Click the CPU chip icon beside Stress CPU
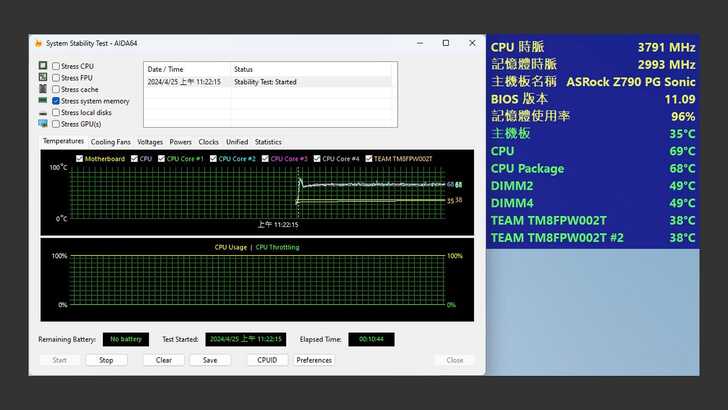This screenshot has height=410, width=728. tap(43, 66)
